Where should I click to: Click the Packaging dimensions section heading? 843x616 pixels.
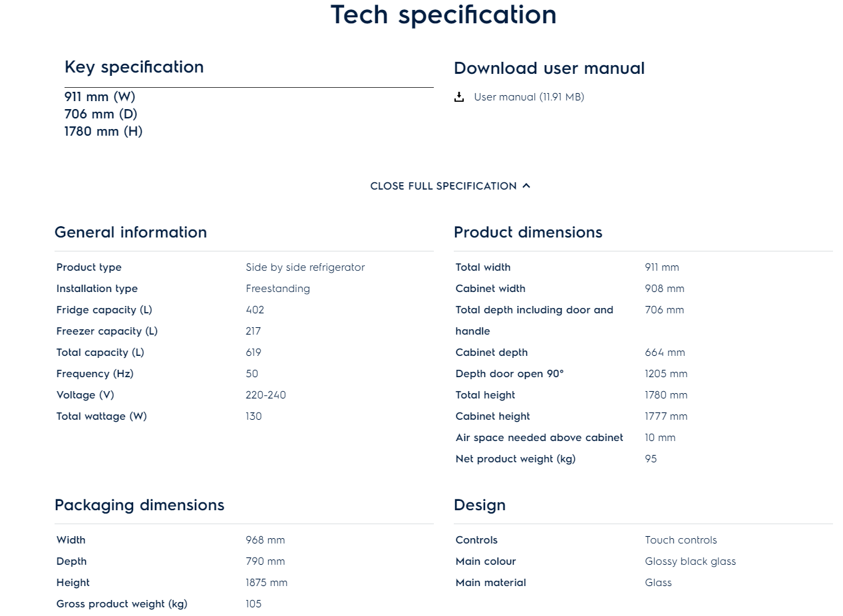click(x=139, y=505)
